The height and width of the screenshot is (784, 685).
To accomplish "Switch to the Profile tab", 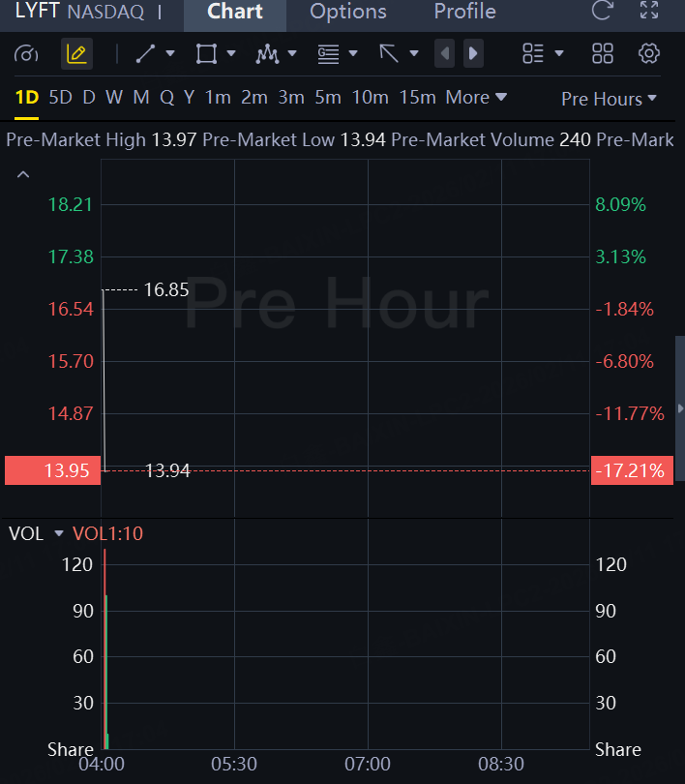I will pyautogui.click(x=464, y=13).
